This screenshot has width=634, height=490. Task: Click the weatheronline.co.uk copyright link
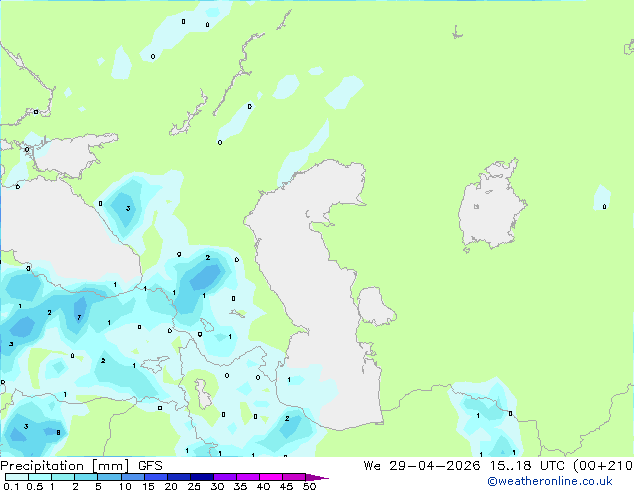click(x=550, y=481)
